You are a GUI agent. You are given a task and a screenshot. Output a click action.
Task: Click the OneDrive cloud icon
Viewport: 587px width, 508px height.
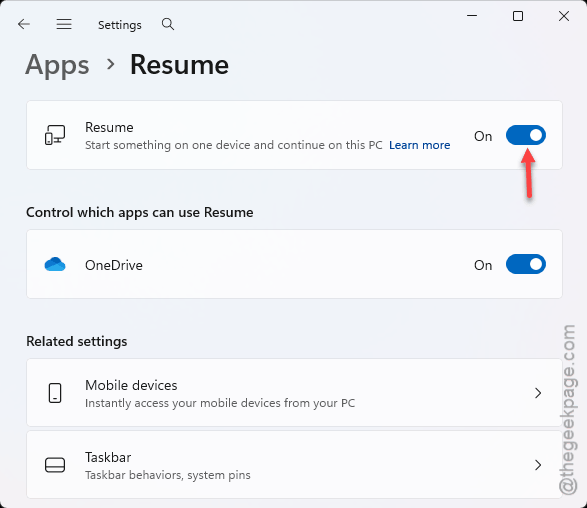[55, 264]
